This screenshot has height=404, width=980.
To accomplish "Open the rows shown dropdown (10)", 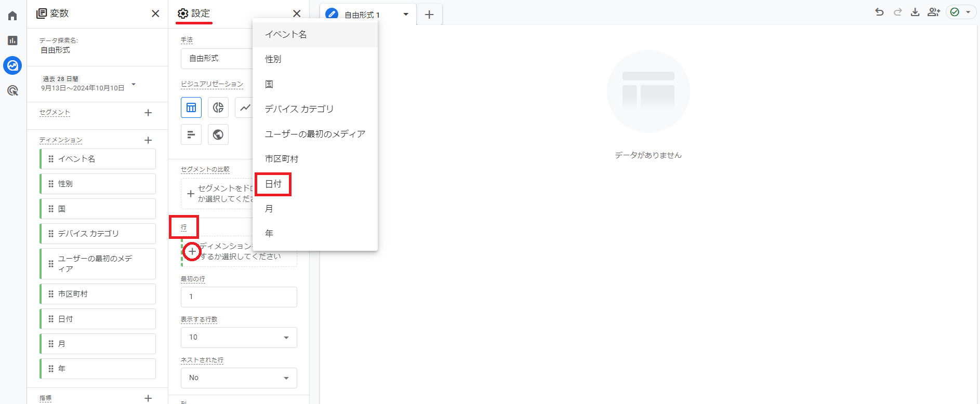I will pos(239,338).
